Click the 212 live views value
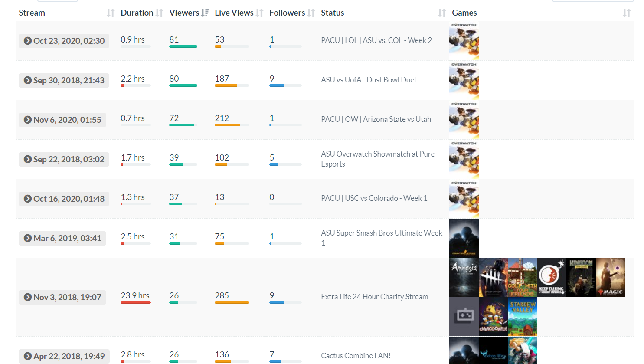 click(x=222, y=118)
